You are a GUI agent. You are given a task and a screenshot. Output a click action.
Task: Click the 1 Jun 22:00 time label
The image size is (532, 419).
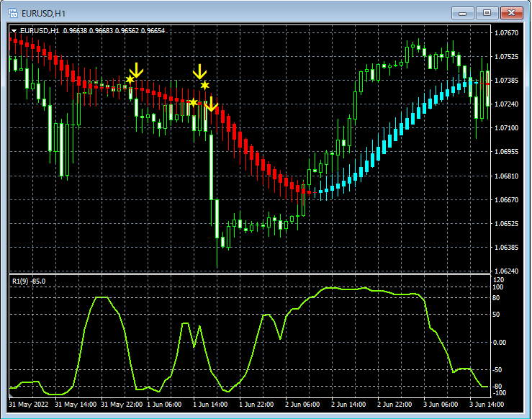[256, 405]
